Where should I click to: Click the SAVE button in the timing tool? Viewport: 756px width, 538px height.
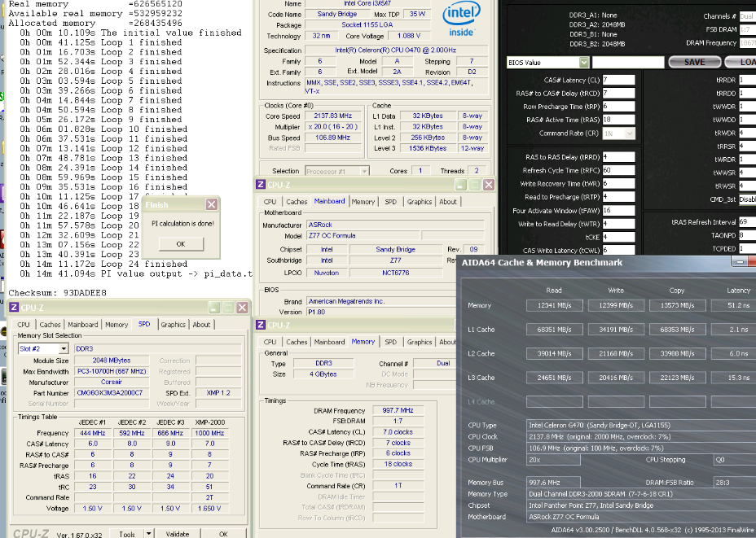coord(694,62)
